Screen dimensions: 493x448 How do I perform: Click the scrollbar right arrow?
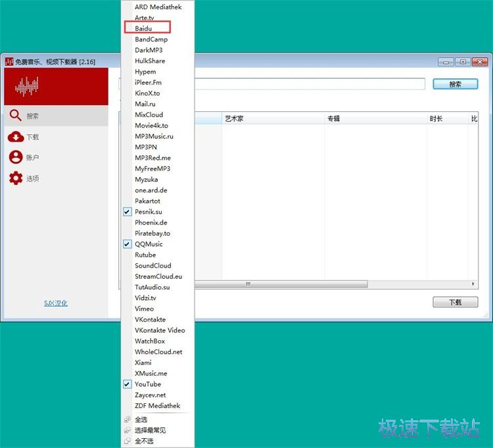pos(473,284)
